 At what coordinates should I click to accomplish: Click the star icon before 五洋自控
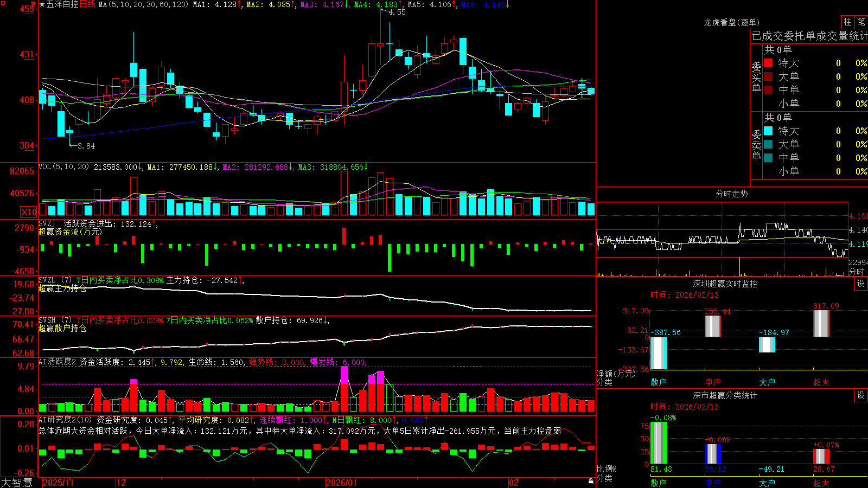tap(42, 4)
